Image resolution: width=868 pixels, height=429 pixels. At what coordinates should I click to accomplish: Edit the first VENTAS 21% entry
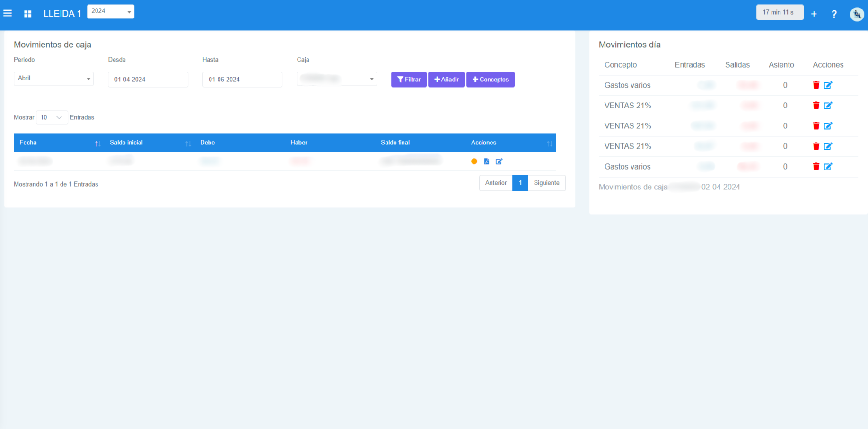[828, 106]
